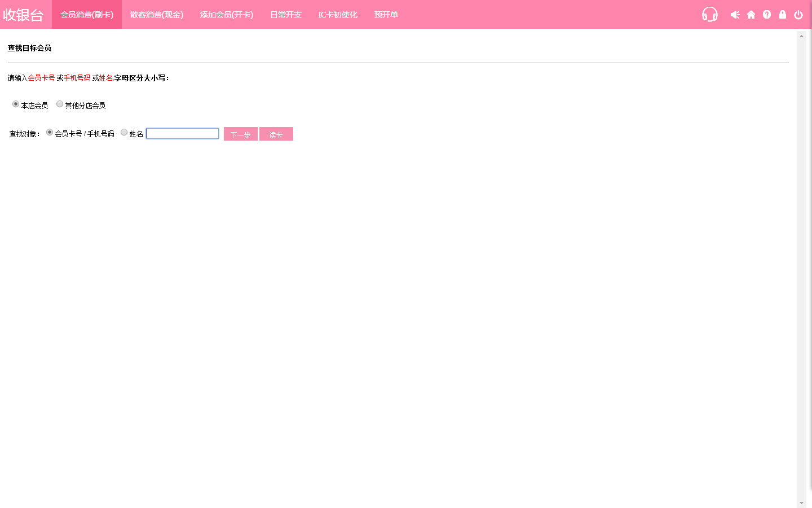
Task: Open customer service headset icon
Action: [709, 14]
